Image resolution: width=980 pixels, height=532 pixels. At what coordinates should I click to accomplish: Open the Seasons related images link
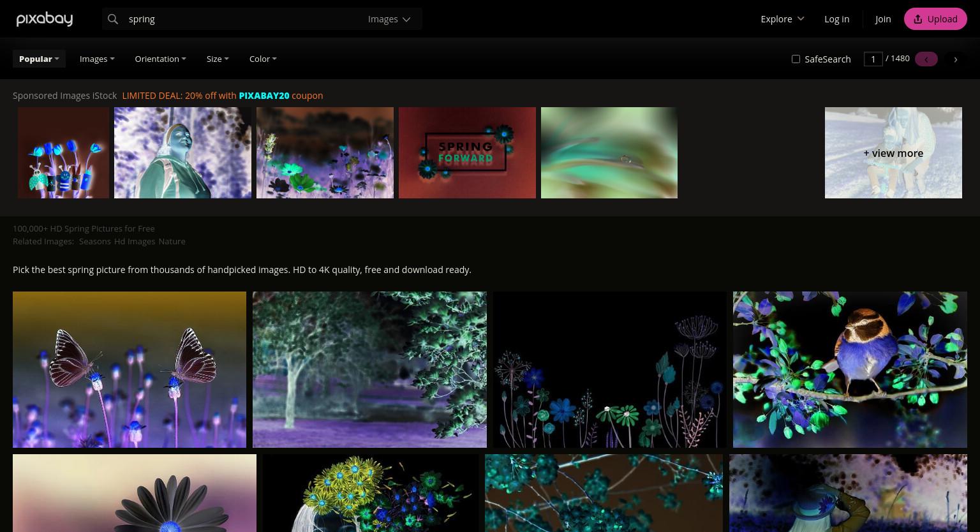(x=94, y=241)
